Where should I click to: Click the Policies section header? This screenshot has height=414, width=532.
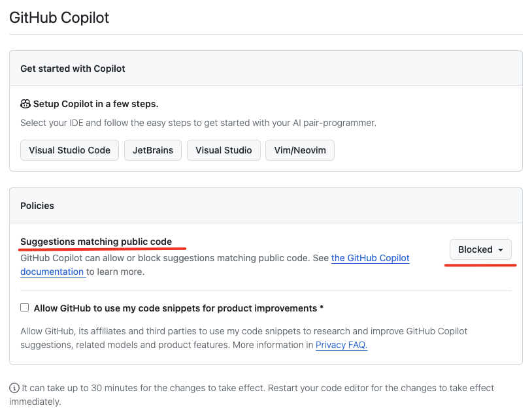pyautogui.click(x=37, y=206)
